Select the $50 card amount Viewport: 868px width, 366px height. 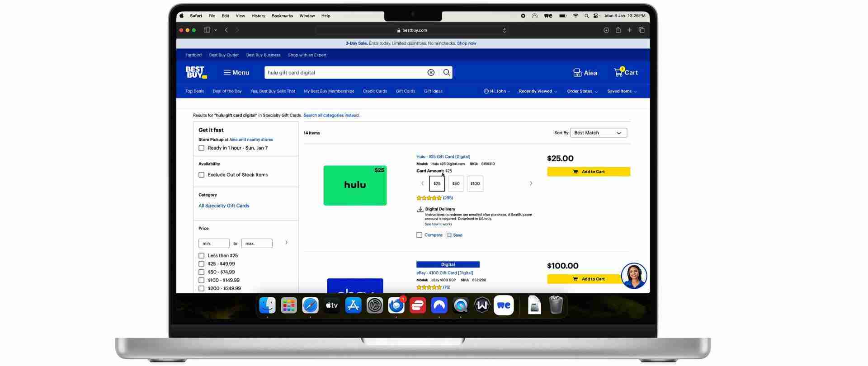(456, 183)
